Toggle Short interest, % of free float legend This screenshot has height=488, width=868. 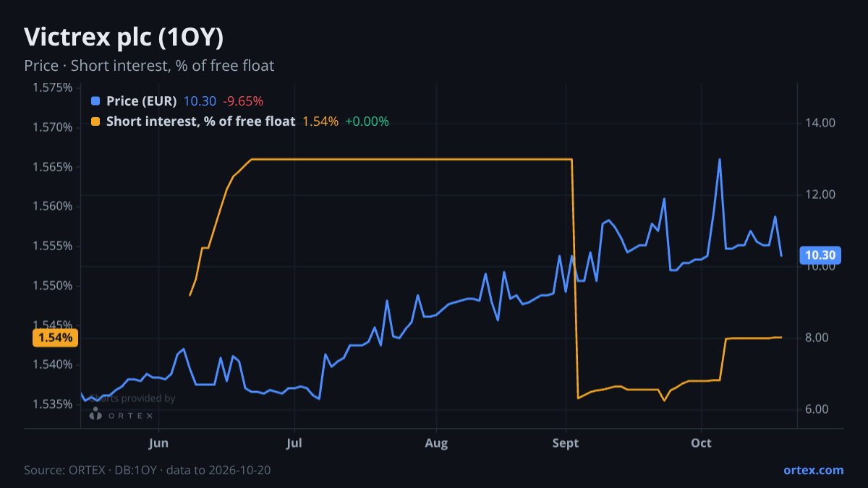pyautogui.click(x=200, y=121)
